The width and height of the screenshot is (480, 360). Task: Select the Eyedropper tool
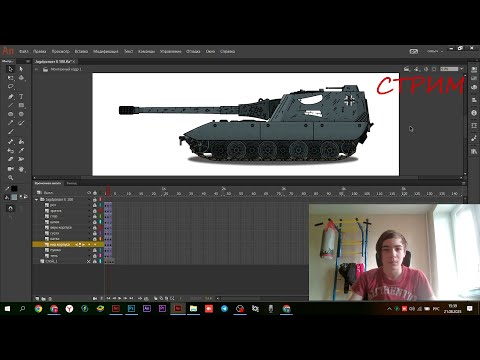tap(21, 151)
